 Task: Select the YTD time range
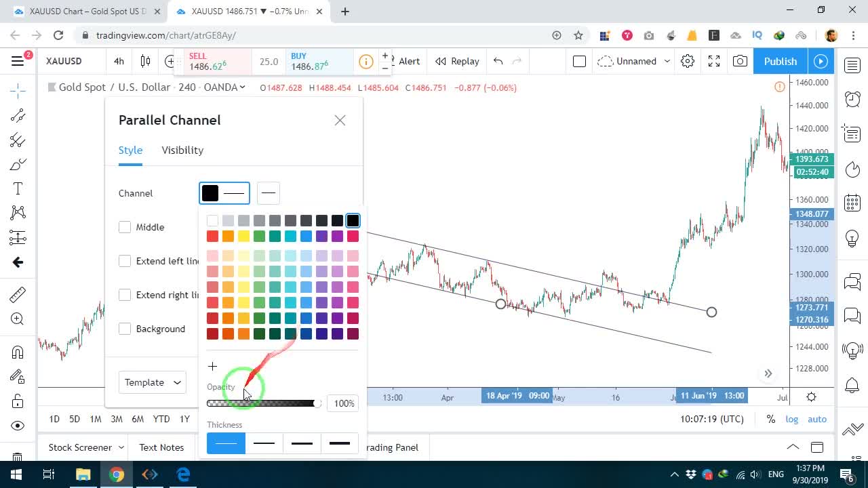point(161,419)
